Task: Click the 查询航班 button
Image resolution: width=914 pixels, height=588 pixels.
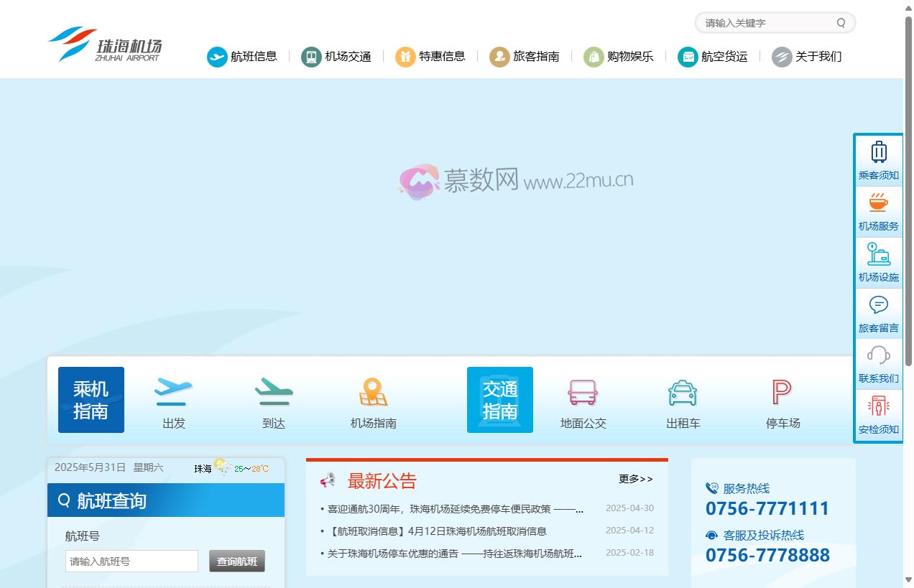Action: tap(237, 561)
